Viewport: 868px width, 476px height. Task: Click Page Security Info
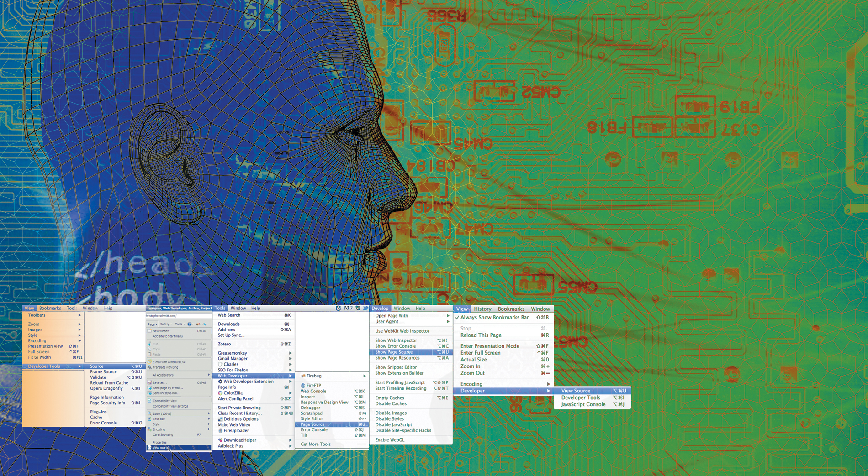pyautogui.click(x=108, y=403)
